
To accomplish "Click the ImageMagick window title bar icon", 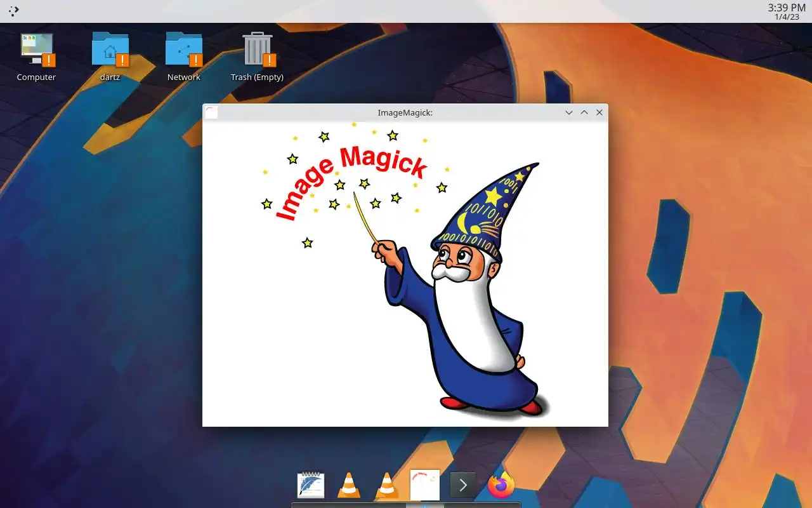I will pos(211,112).
